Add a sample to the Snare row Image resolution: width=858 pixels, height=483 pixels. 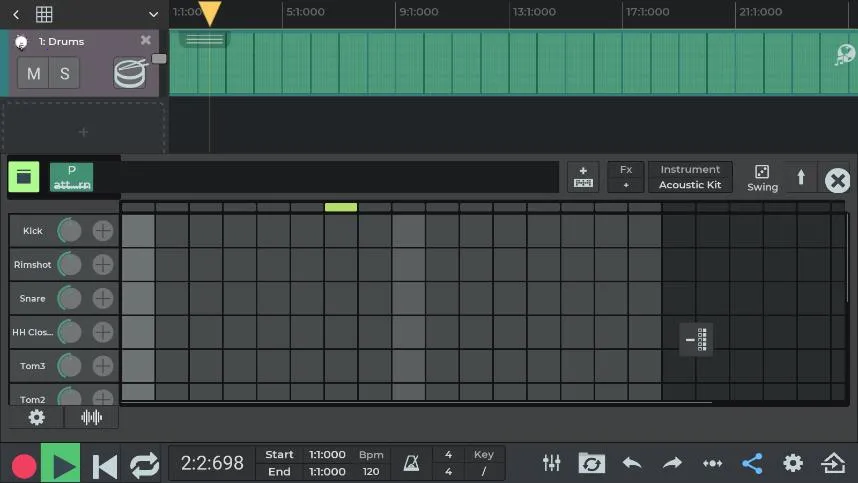[103, 298]
